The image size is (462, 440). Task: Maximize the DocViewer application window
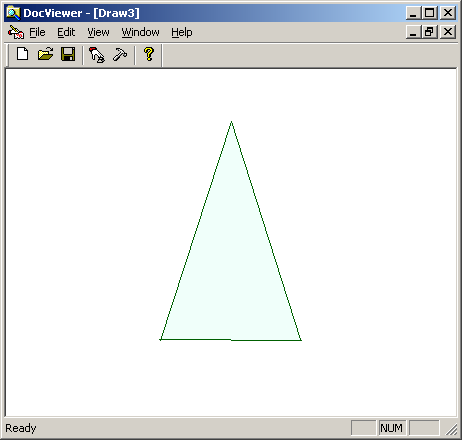(x=429, y=13)
